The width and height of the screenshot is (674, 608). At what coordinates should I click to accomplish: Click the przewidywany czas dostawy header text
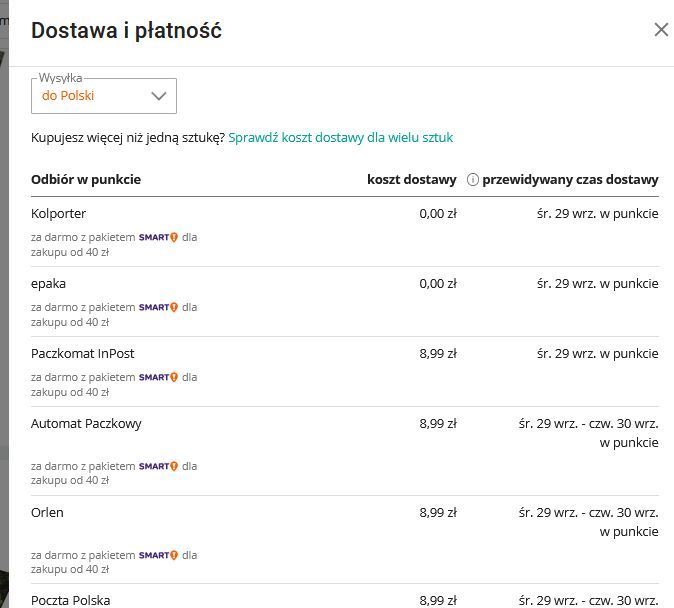click(570, 180)
